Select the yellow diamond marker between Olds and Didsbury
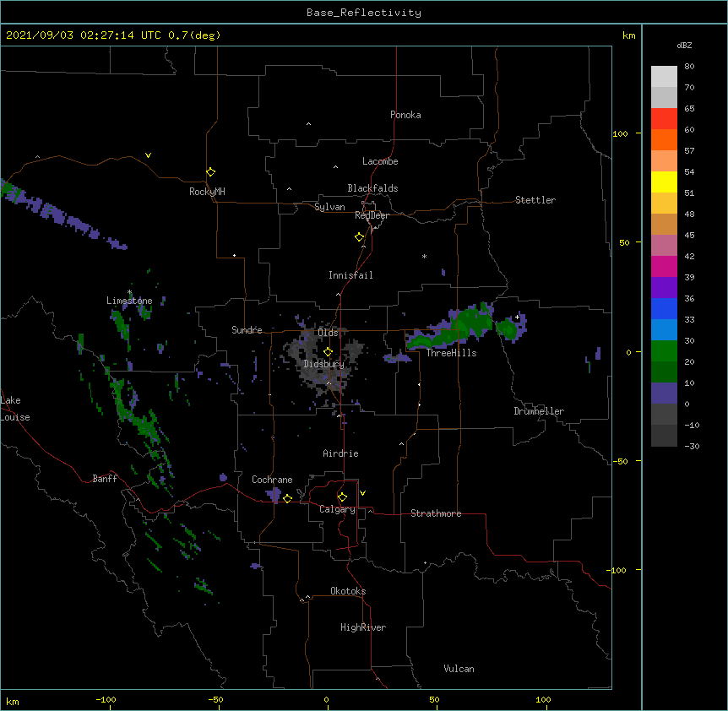 pos(328,351)
